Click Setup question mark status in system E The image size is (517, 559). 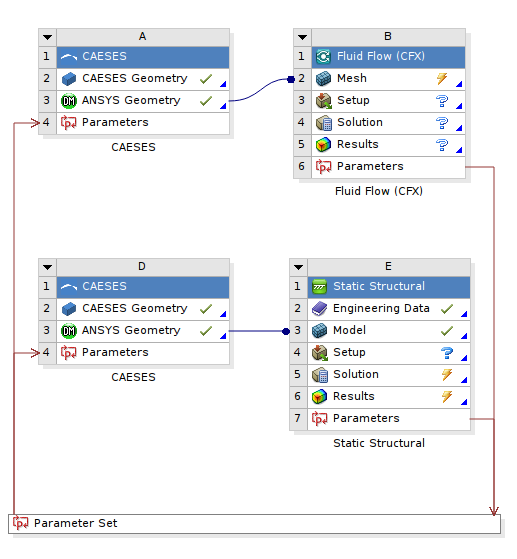point(447,353)
